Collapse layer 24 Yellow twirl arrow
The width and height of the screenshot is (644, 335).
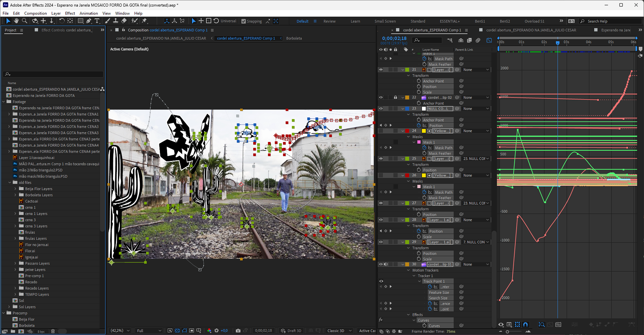(403, 131)
